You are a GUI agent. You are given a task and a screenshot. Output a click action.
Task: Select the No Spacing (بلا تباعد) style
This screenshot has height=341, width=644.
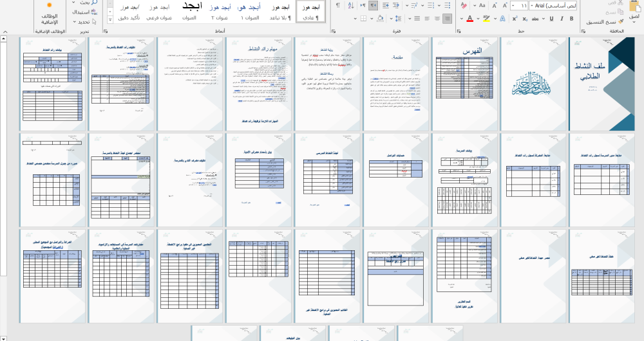pos(281,12)
